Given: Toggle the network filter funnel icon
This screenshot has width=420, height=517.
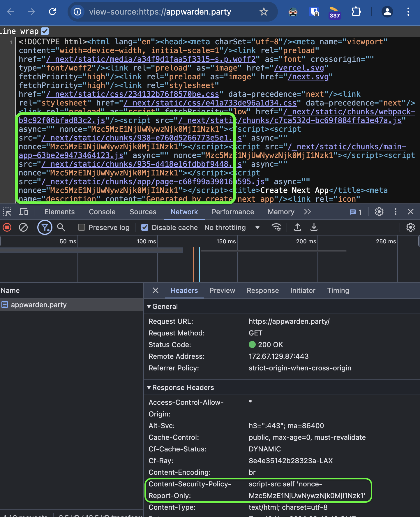Looking at the screenshot, I should point(45,227).
